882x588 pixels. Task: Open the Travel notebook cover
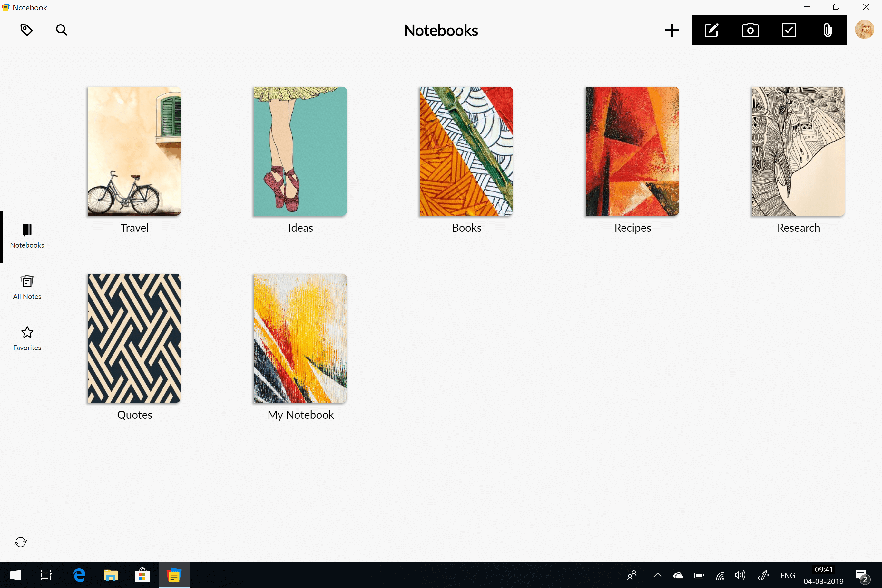(x=135, y=151)
